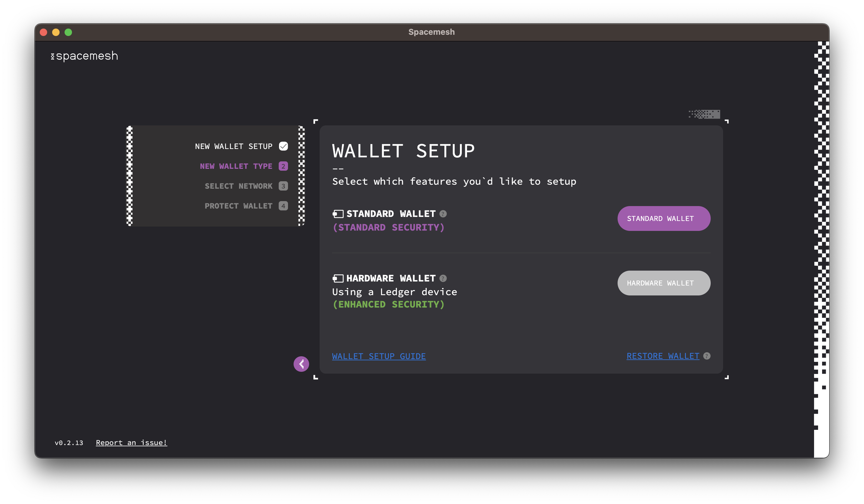The image size is (864, 504).
Task: Click the wallet icon before Standard Wallet heading
Action: coord(338,214)
